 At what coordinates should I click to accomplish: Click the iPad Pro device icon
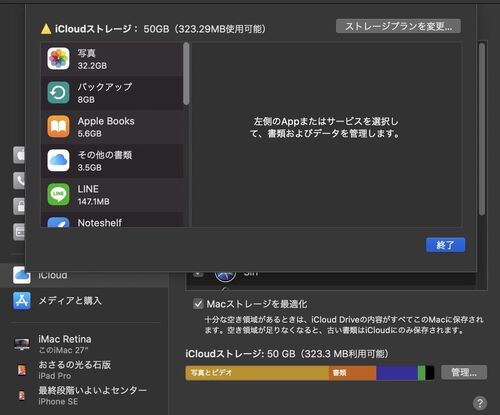pyautogui.click(x=22, y=370)
